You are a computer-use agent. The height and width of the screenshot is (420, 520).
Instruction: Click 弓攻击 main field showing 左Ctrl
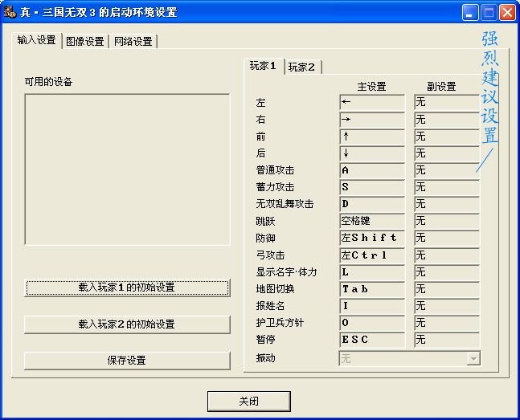pos(372,255)
